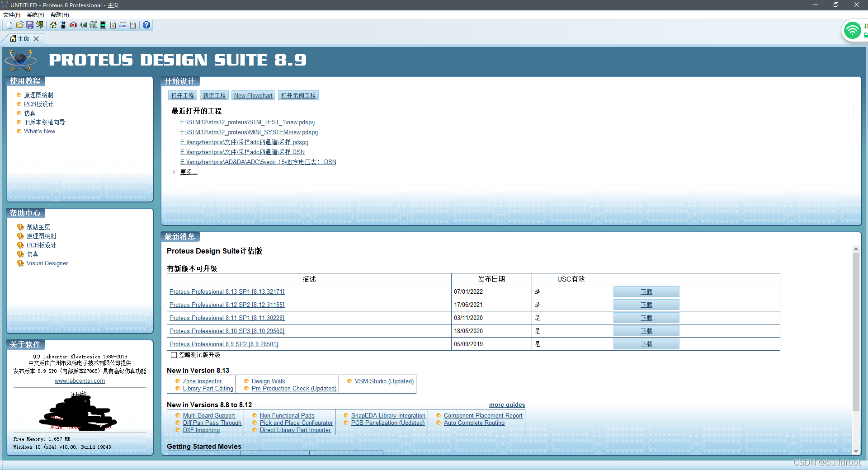This screenshot has height=470, width=868.
Task: Click the news panel scroll-down arrow
Action: 856,451
